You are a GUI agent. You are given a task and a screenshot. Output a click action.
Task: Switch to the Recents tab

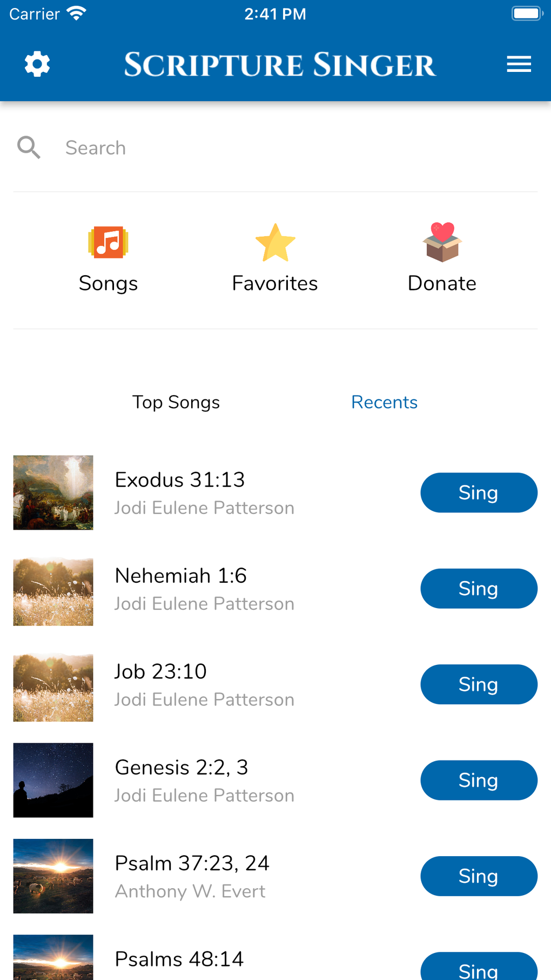pos(384,402)
